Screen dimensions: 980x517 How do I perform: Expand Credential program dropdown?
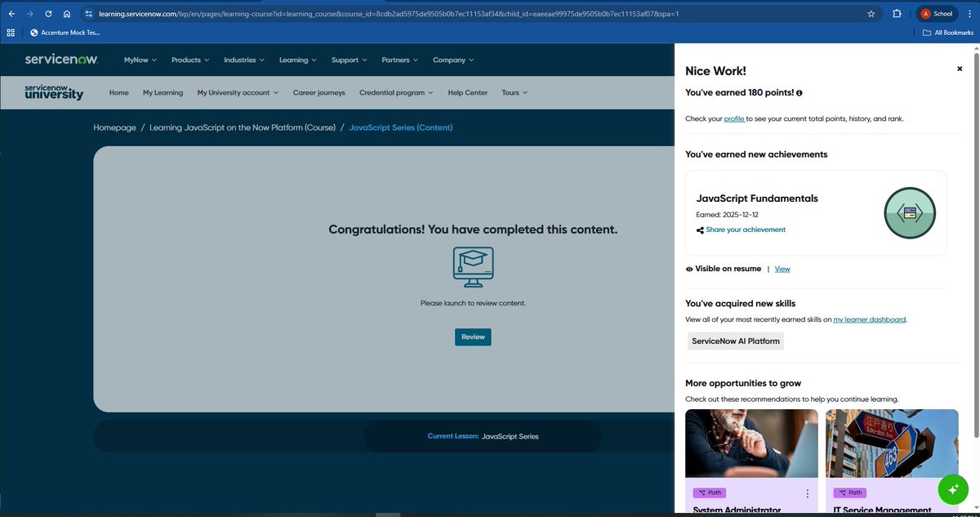pos(396,92)
